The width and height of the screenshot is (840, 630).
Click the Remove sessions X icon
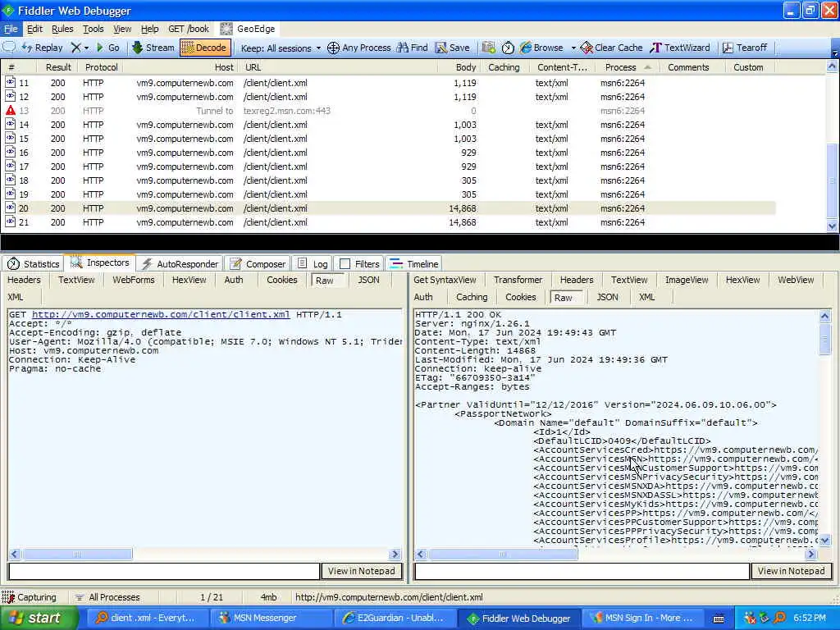pos(76,48)
